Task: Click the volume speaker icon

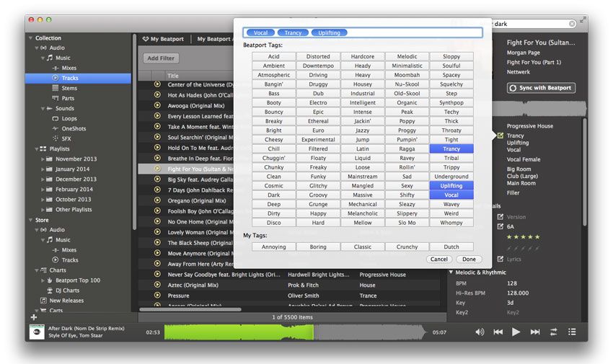Action: pos(480,332)
